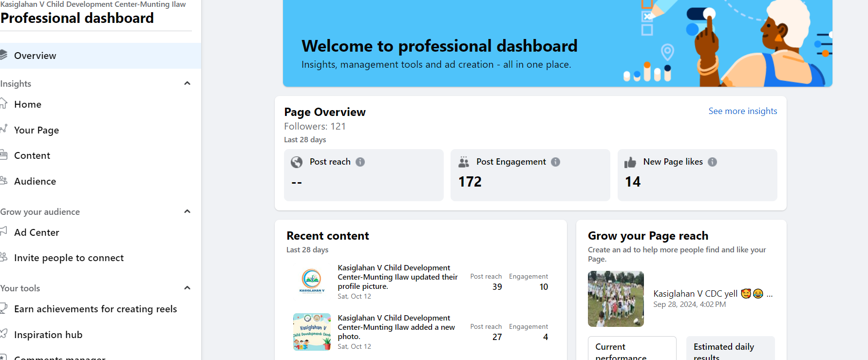Click the Ad Center megaphone icon

[x=3, y=232]
